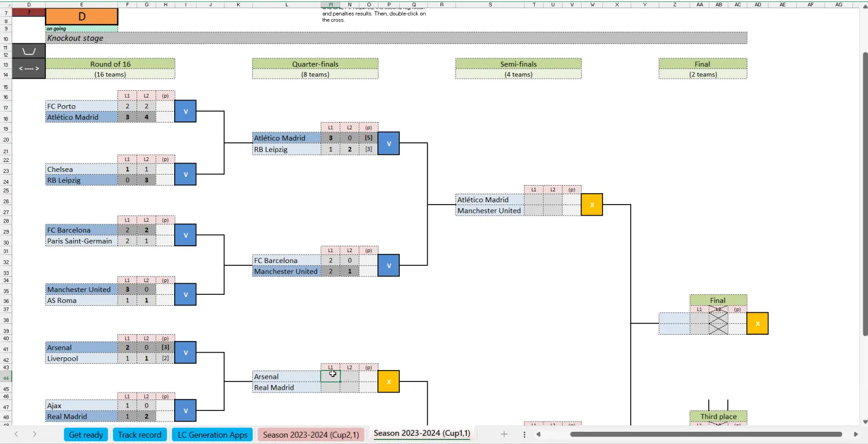Image resolution: width=868 pixels, height=444 pixels.
Task: Select Chelsea team cell
Action: pyautogui.click(x=82, y=169)
